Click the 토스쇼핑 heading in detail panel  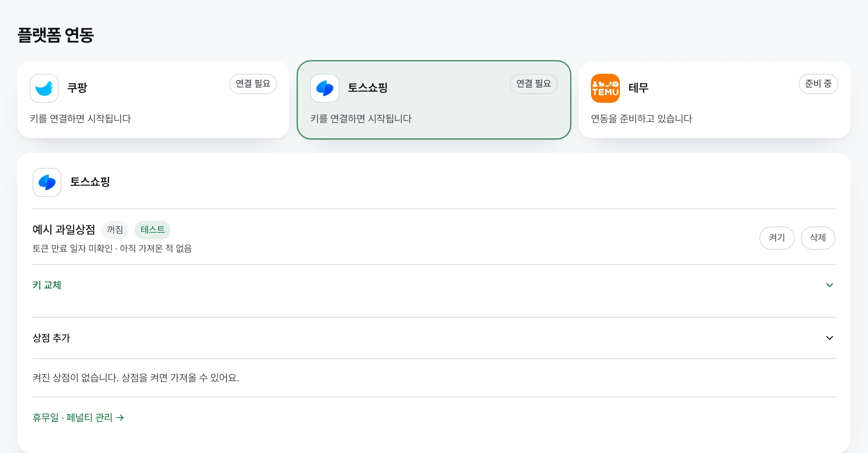[x=90, y=182]
